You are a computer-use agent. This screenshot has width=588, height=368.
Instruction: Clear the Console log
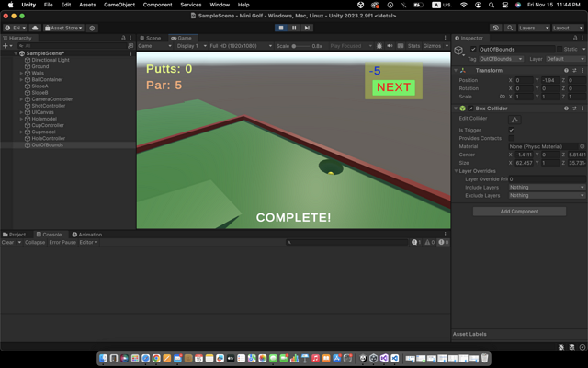pos(8,242)
